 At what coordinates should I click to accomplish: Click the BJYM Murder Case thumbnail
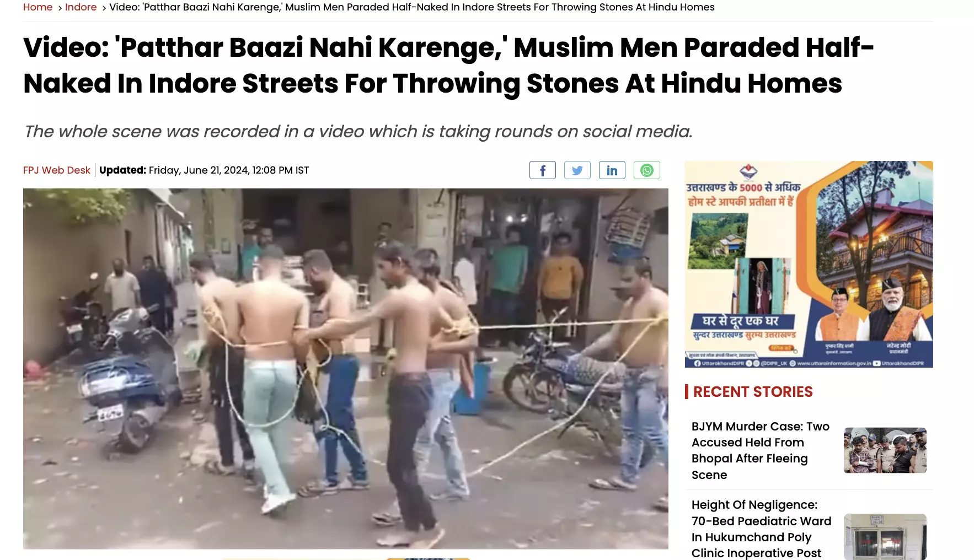(885, 450)
